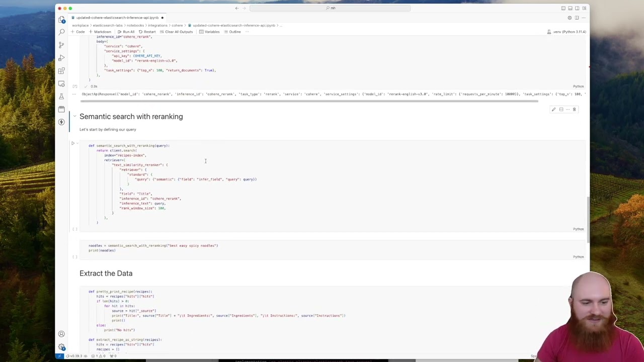This screenshot has width=644, height=362.
Task: Split the markdown cell using split icon
Action: 561,109
